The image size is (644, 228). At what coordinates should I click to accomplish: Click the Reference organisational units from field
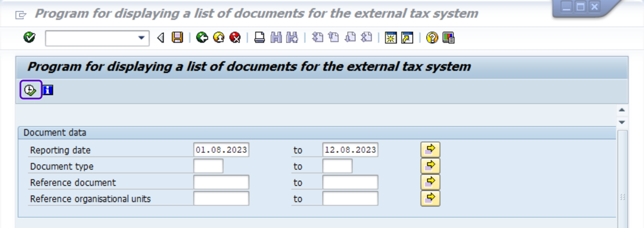[221, 198]
